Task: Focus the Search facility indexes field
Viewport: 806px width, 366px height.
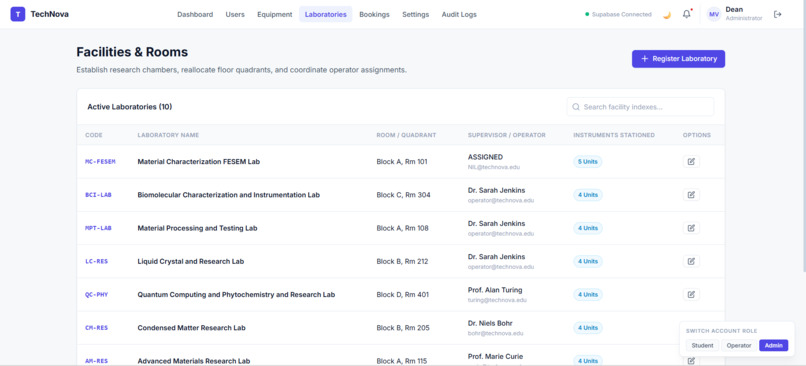Action: click(x=640, y=107)
